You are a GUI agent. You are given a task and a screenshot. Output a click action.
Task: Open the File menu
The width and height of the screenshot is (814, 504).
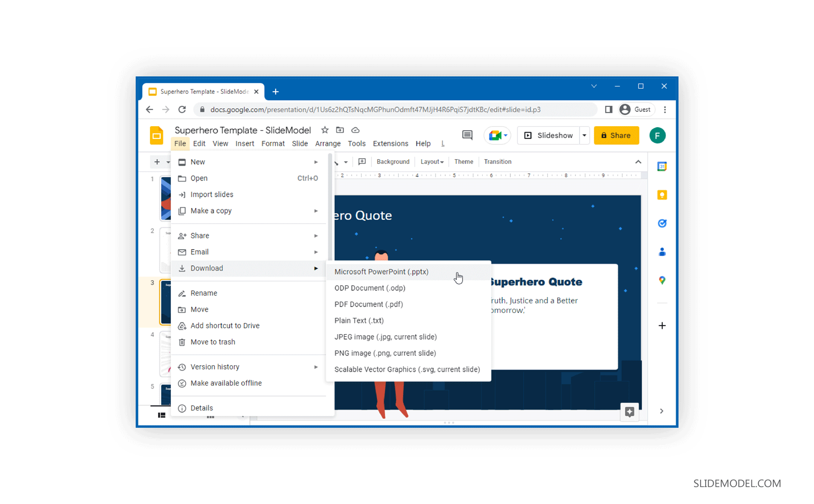180,143
